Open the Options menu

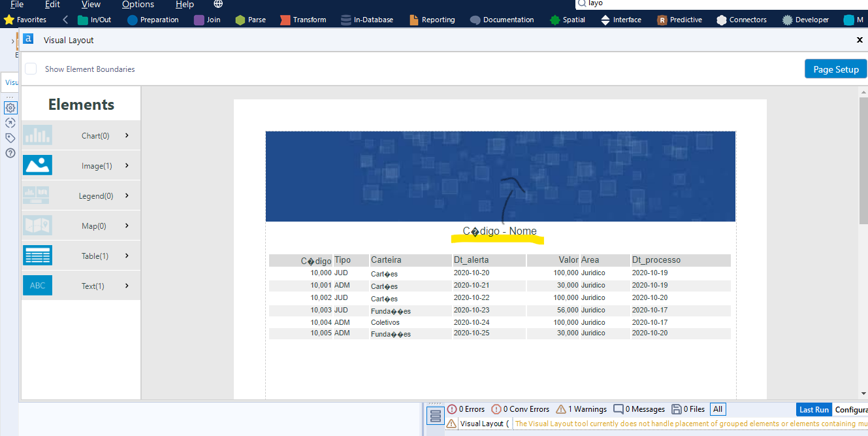(137, 4)
